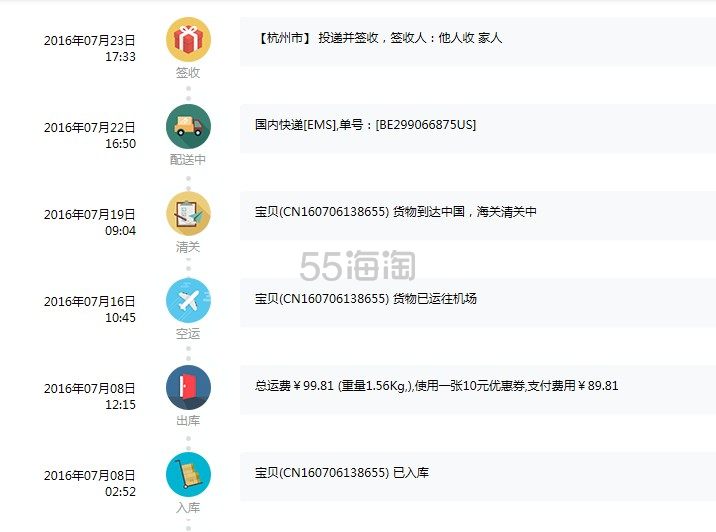The width and height of the screenshot is (716, 532).
Task: Click the 2016年07月19日 09:04 timestamp
Action: [x=90, y=222]
